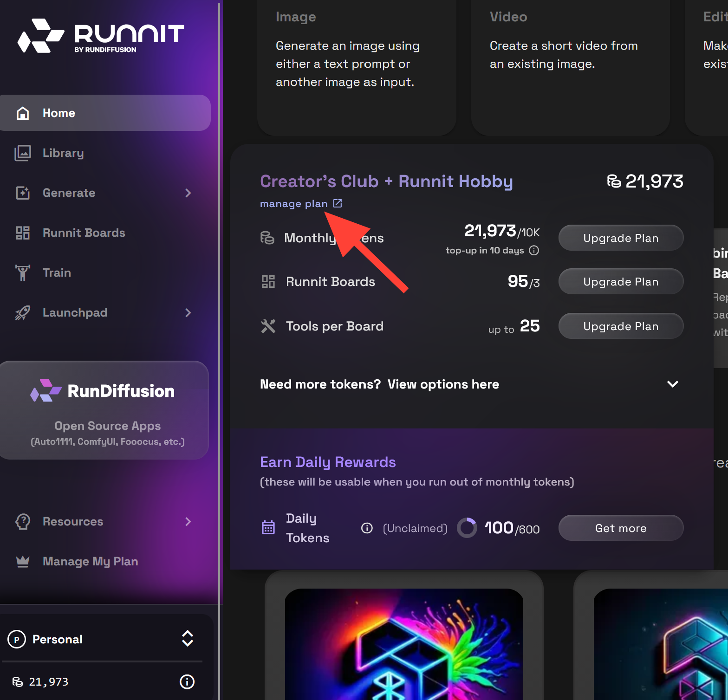The image size is (728, 700).
Task: Open the Resources submenu chevron
Action: click(188, 521)
